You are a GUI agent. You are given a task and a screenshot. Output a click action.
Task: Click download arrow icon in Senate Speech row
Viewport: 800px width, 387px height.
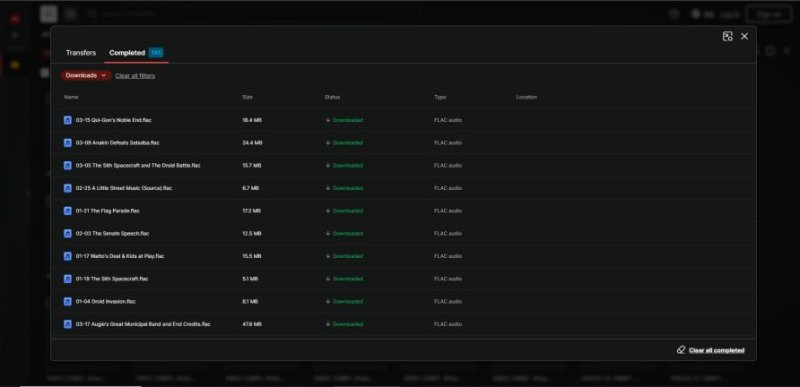(328, 234)
